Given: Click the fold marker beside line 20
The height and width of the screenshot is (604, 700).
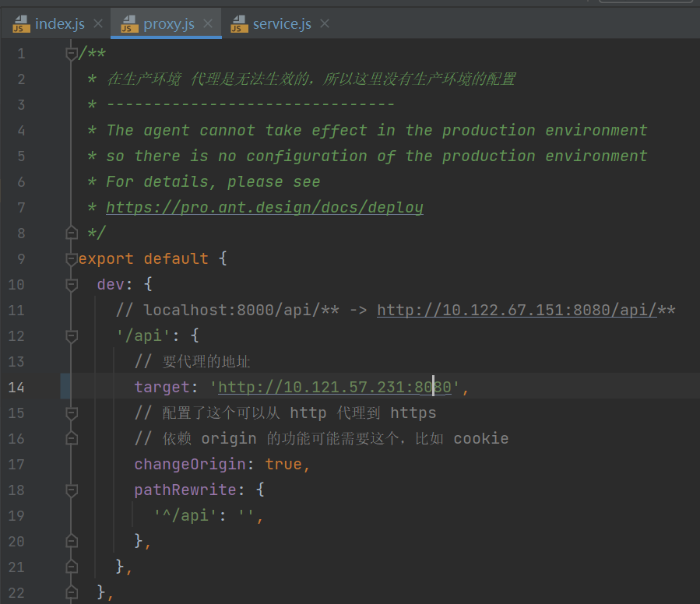Looking at the screenshot, I should [71, 541].
